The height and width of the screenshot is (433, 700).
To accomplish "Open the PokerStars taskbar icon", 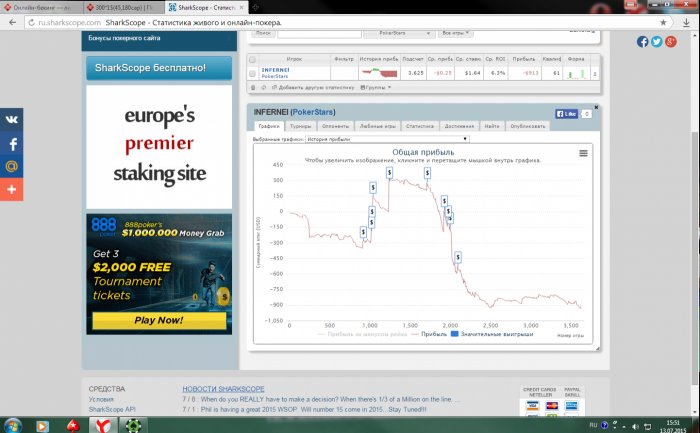I will (73, 426).
